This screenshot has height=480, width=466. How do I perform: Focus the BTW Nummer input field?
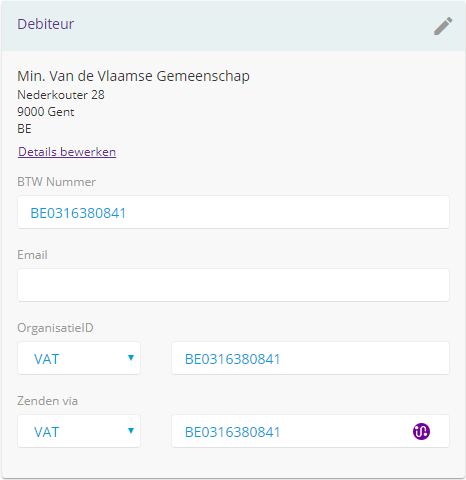[x=233, y=212]
